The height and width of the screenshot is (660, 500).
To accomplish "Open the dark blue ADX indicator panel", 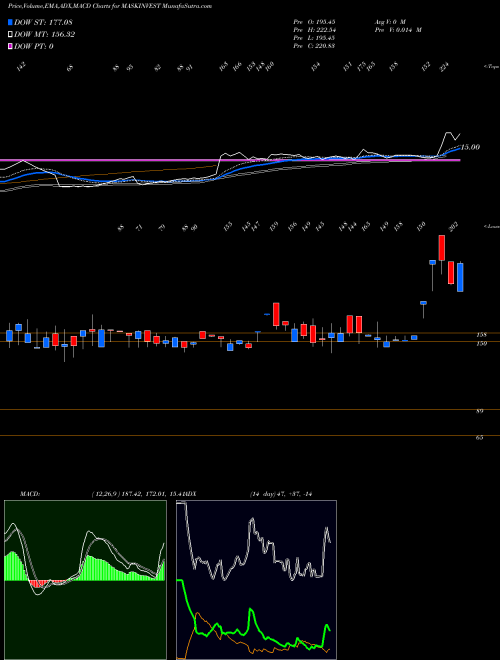I will 256,580.
